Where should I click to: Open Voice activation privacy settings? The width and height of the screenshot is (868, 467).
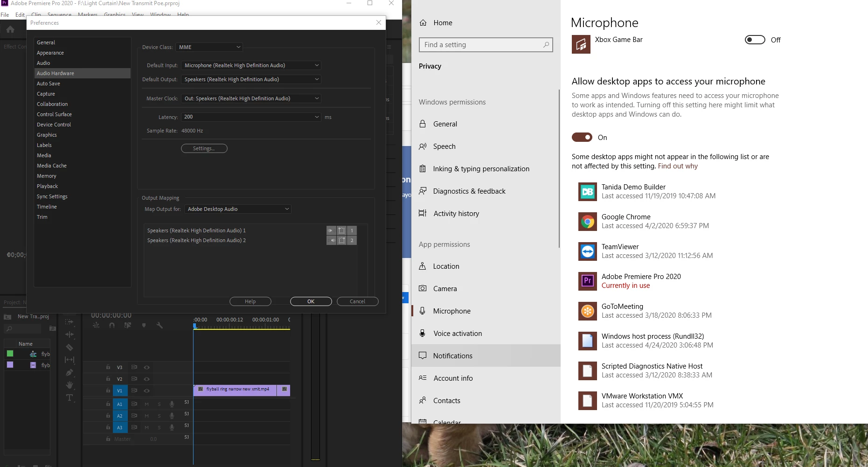(x=486, y=334)
